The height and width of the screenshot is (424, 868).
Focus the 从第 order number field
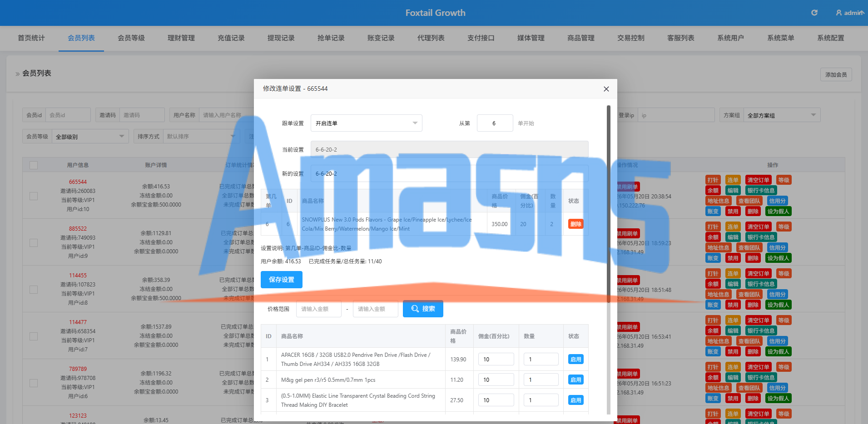(x=495, y=123)
